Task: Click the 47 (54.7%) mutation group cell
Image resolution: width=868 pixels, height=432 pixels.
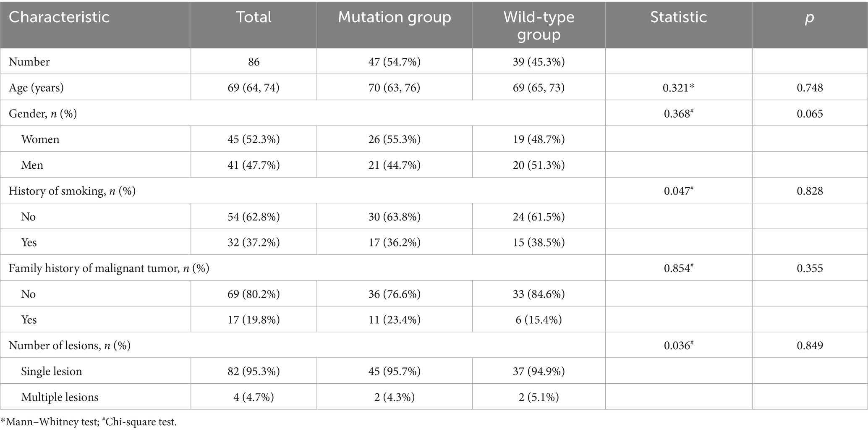Action: tap(394, 62)
